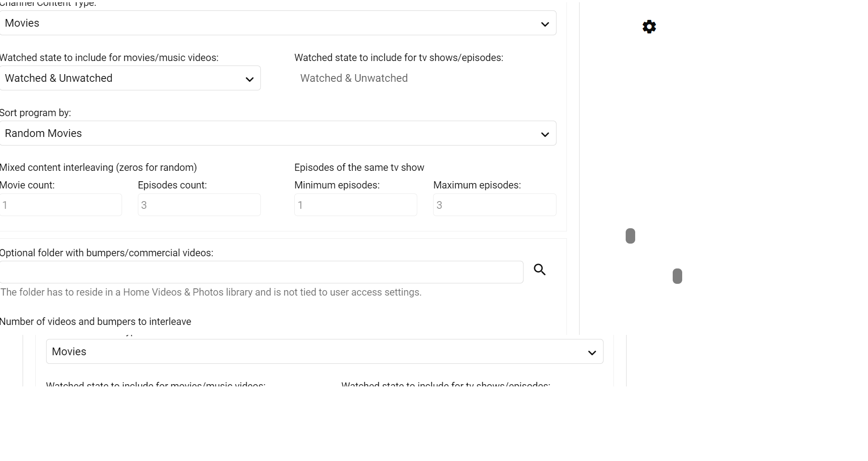
Task: Click the Optional folder with bumpers label
Action: tap(106, 253)
